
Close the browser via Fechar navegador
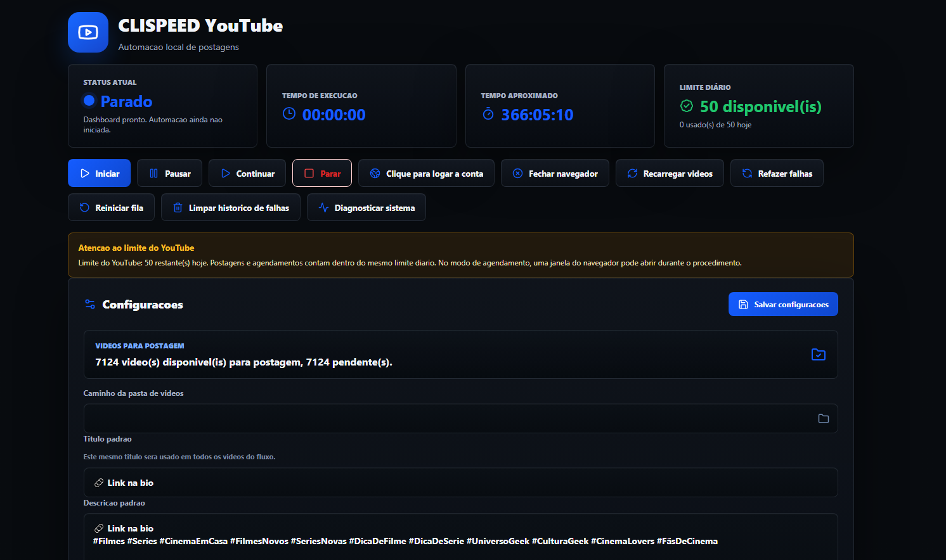(x=555, y=173)
